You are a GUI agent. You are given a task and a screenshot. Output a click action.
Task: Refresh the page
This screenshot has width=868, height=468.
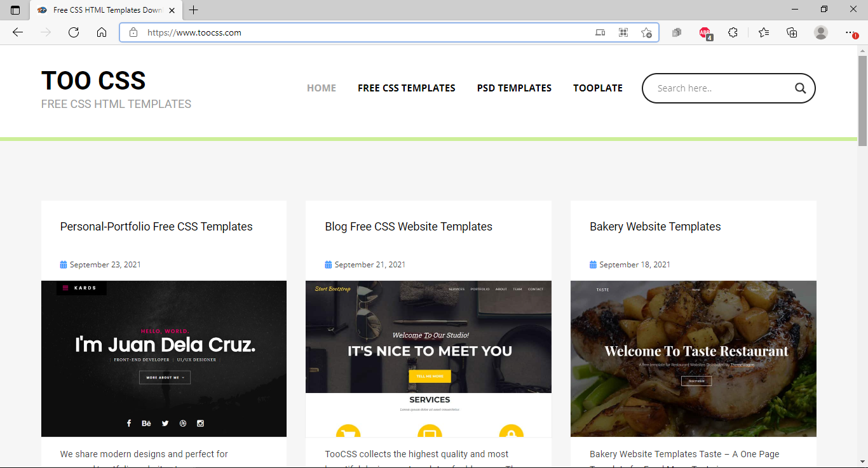74,32
